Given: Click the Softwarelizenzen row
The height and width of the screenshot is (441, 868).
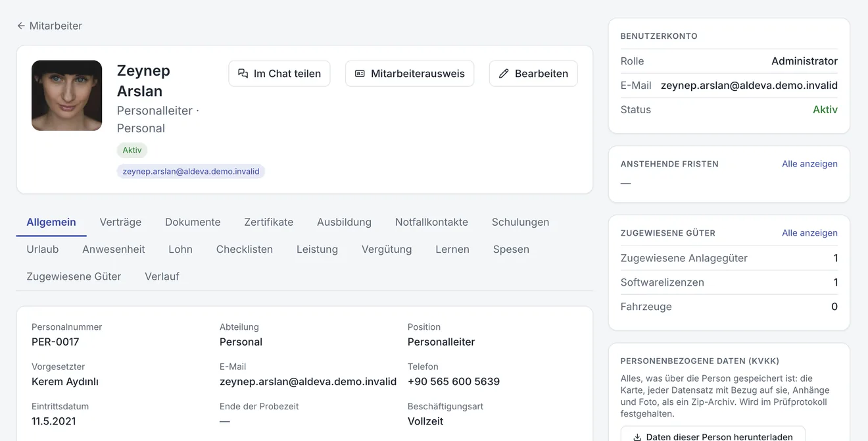Looking at the screenshot, I should click(x=729, y=282).
